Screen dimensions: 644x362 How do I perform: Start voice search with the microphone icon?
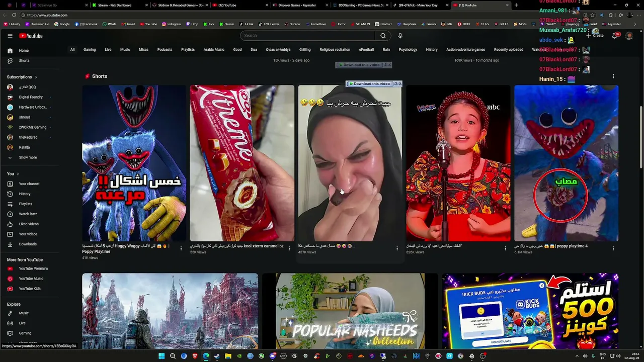[x=400, y=36]
